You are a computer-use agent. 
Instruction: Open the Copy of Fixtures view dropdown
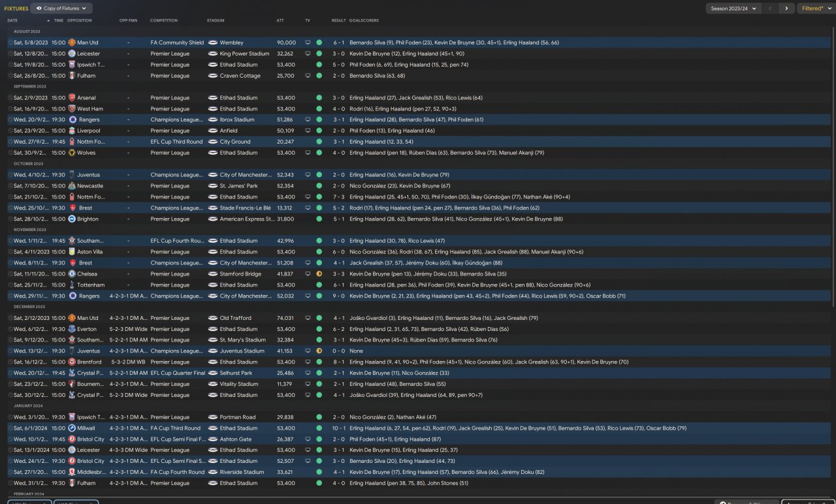(61, 8)
